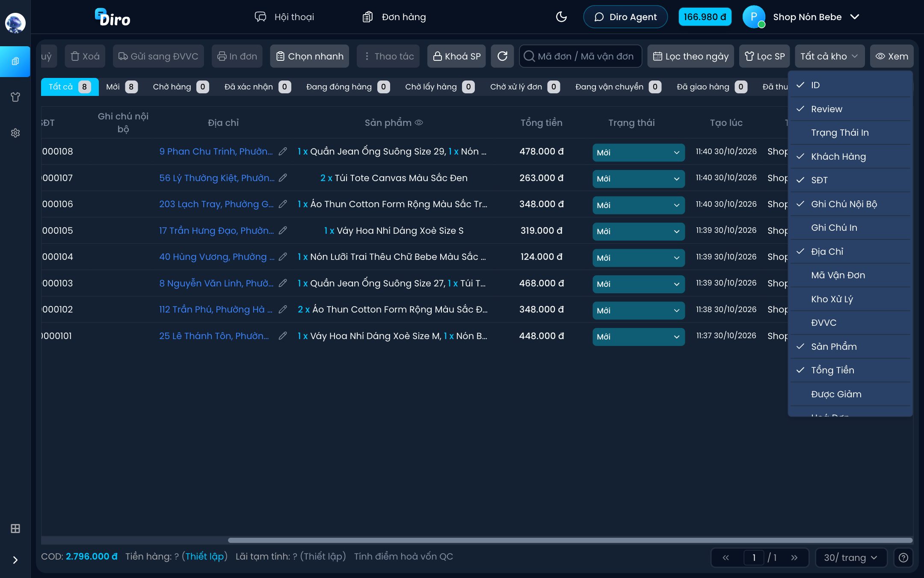The width and height of the screenshot is (924, 578).
Task: Switch to the Đang vận chuyển tab
Action: tap(618, 87)
